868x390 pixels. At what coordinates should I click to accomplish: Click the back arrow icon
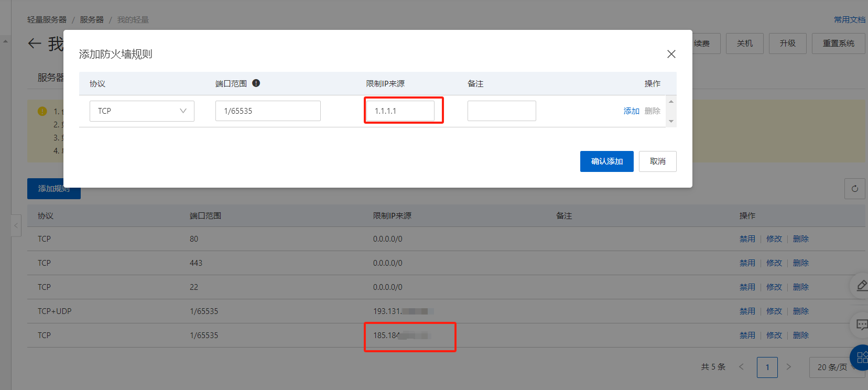click(x=35, y=44)
